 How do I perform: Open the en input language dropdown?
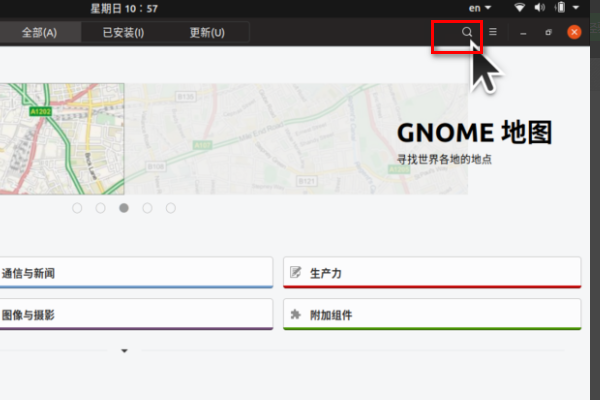[480, 8]
